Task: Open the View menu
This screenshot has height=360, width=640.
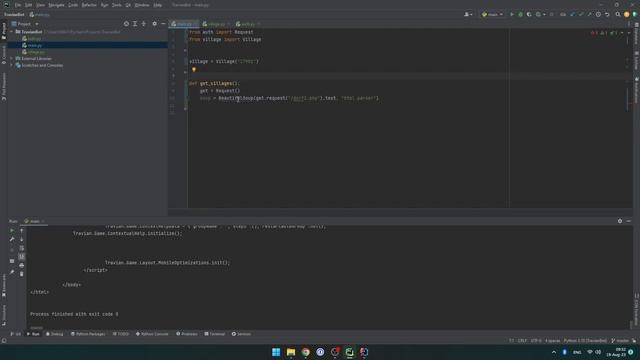Action: coord(40,5)
